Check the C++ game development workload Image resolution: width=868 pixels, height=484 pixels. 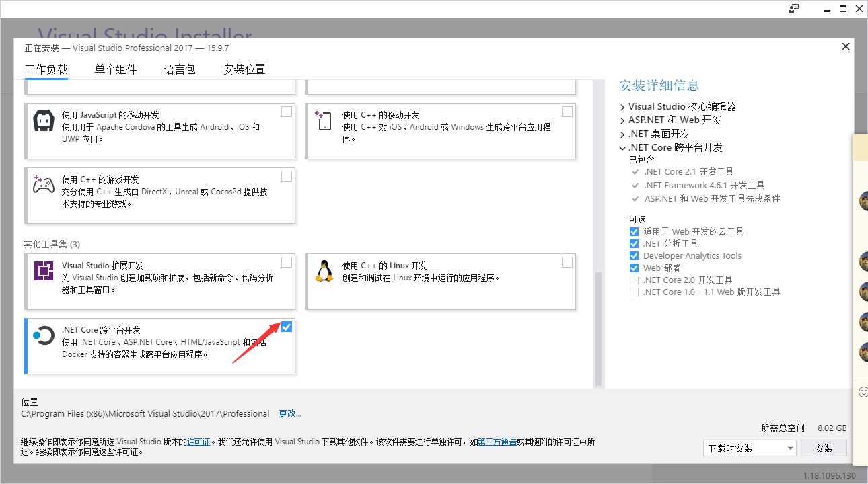coord(287,176)
